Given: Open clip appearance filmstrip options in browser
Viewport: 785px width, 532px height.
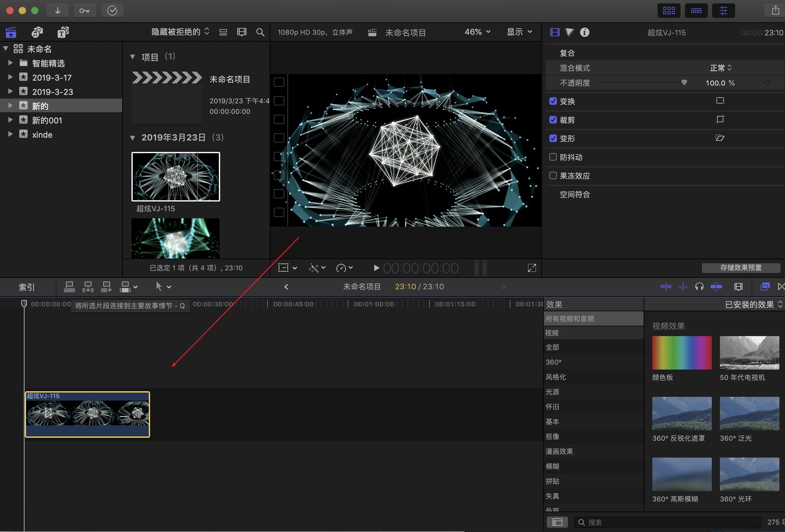Looking at the screenshot, I should coord(242,32).
